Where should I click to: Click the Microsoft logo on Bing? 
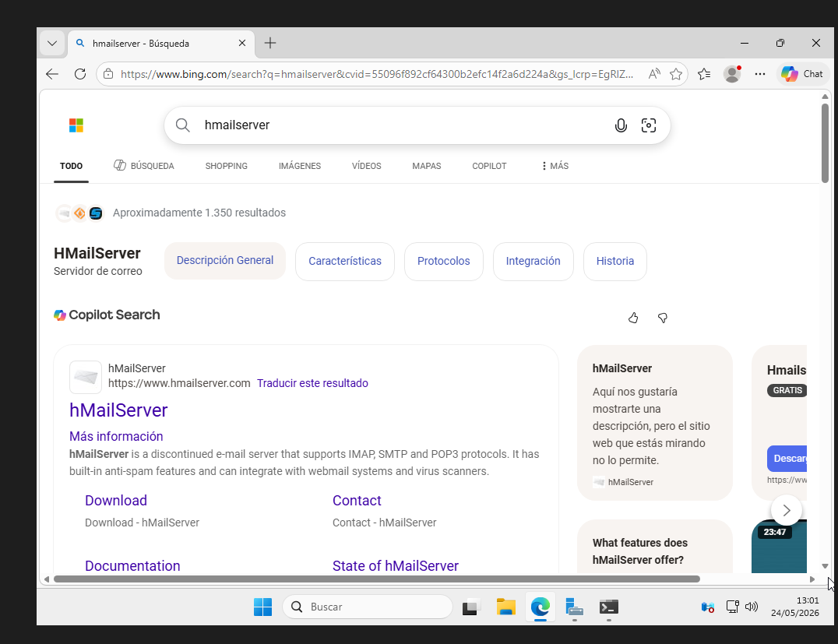tap(76, 125)
